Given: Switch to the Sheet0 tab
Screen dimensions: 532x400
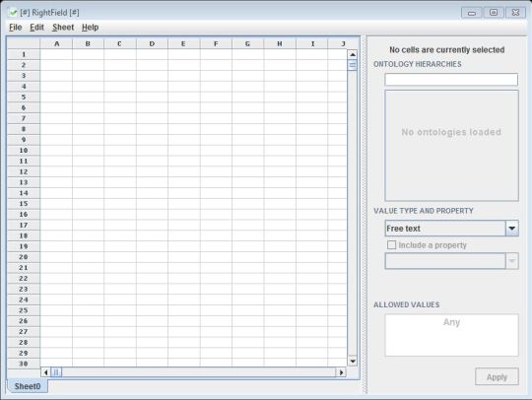Looking at the screenshot, I should click(x=28, y=386).
